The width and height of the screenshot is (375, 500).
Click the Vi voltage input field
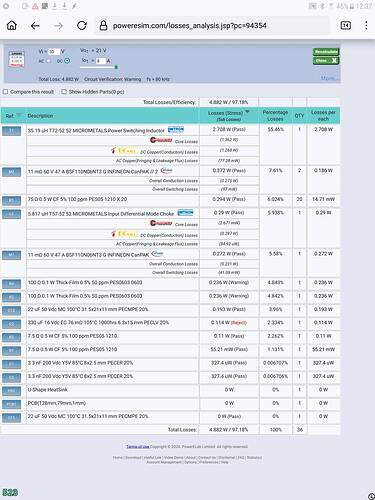tap(54, 52)
